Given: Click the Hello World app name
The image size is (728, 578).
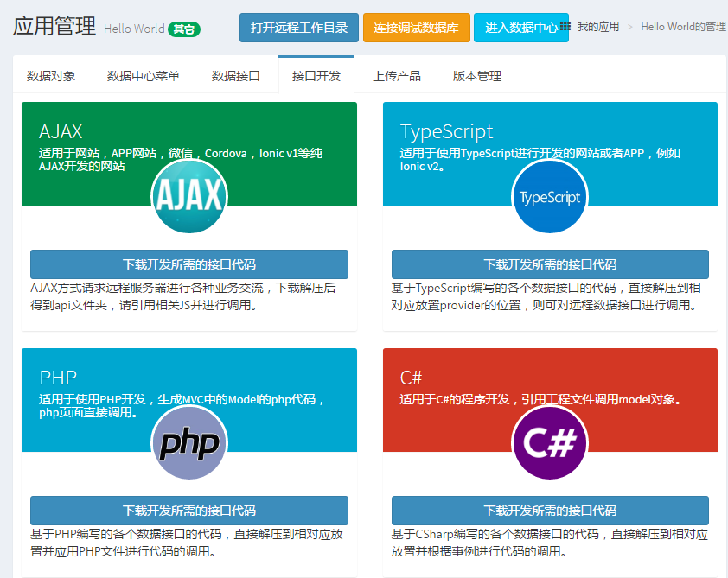Looking at the screenshot, I should point(134,29).
